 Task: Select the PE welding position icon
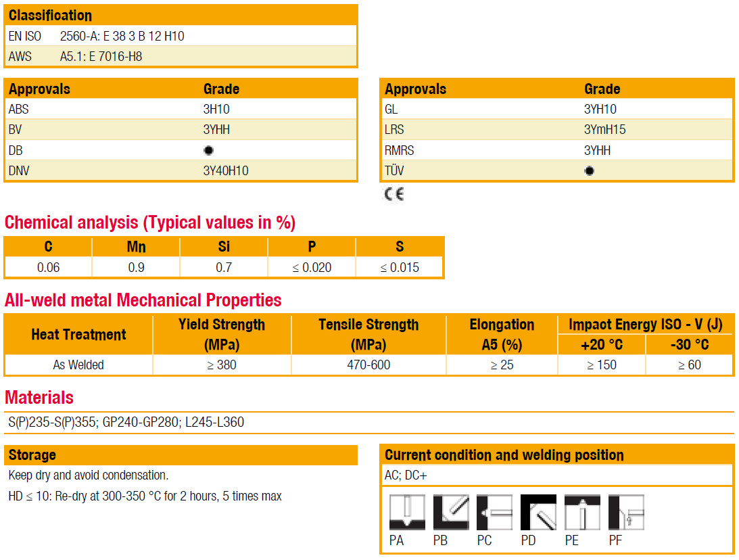(x=582, y=513)
